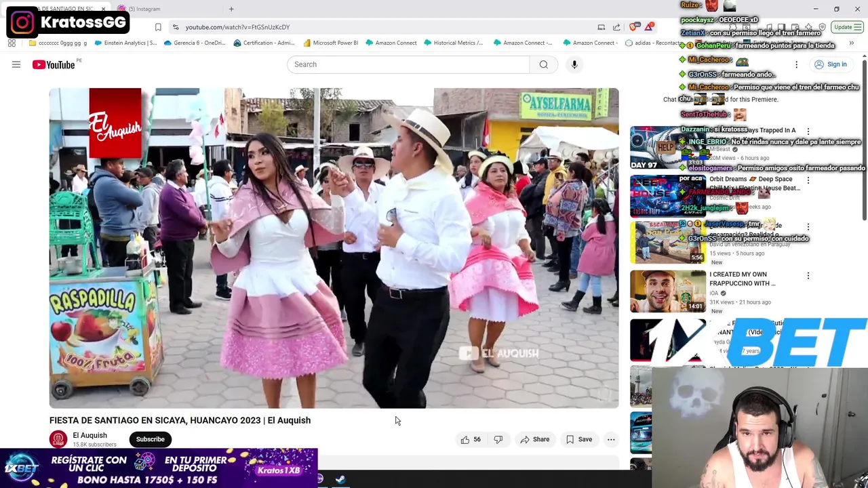Image resolution: width=868 pixels, height=488 pixels.
Task: Pause the video by clicking the player
Action: (x=334, y=248)
